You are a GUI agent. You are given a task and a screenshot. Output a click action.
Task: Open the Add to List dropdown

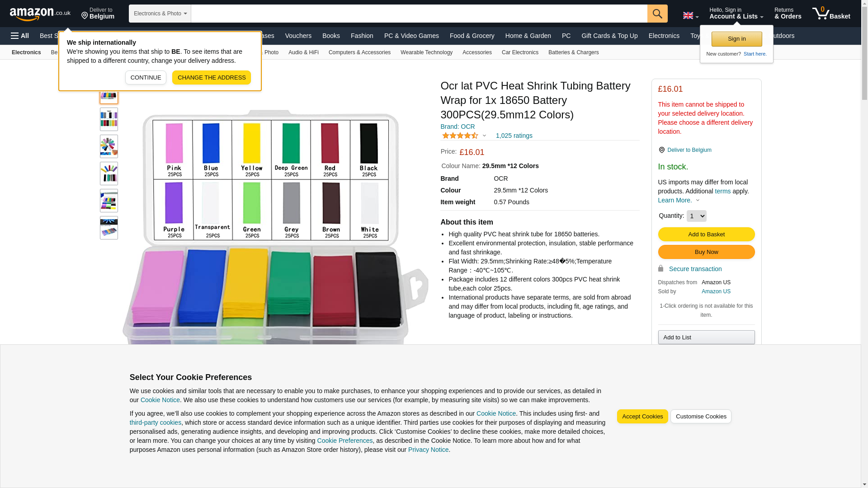tap(706, 338)
